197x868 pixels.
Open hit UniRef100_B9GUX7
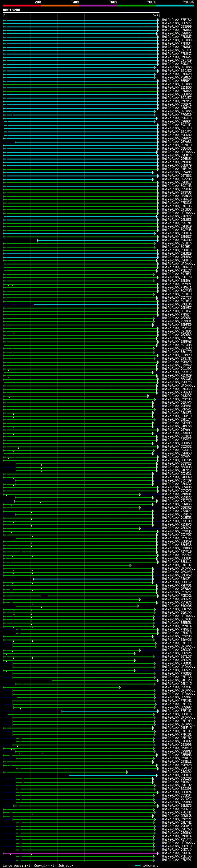tap(176, 33)
